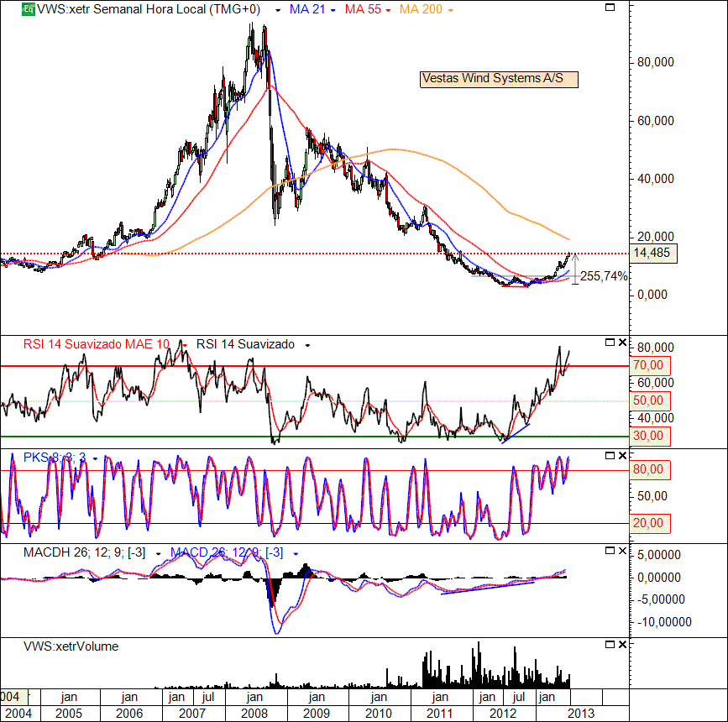Close the VWS:xetrVolume pane
Viewport: 728px width, 722px height.
tap(622, 645)
